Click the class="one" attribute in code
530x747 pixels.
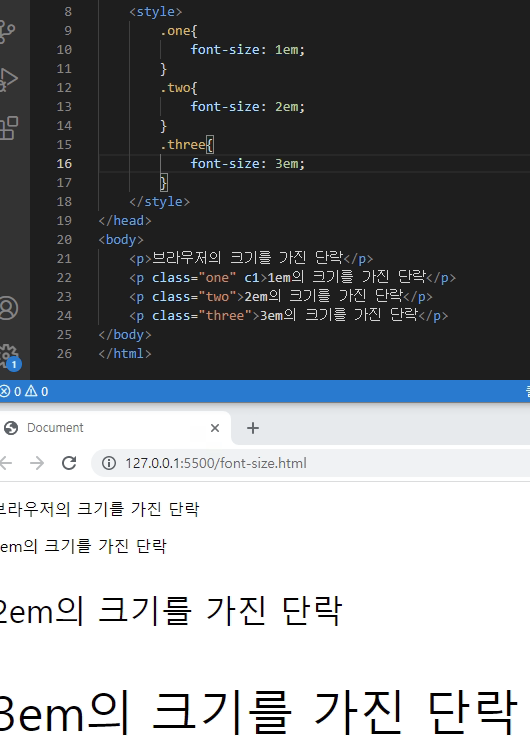(x=194, y=278)
